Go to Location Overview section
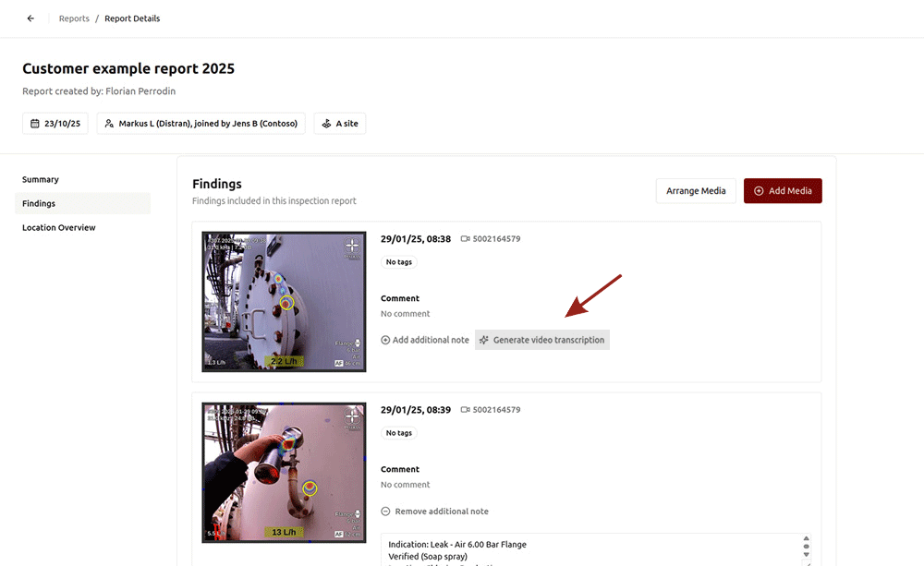The width and height of the screenshot is (924, 566). coord(59,227)
